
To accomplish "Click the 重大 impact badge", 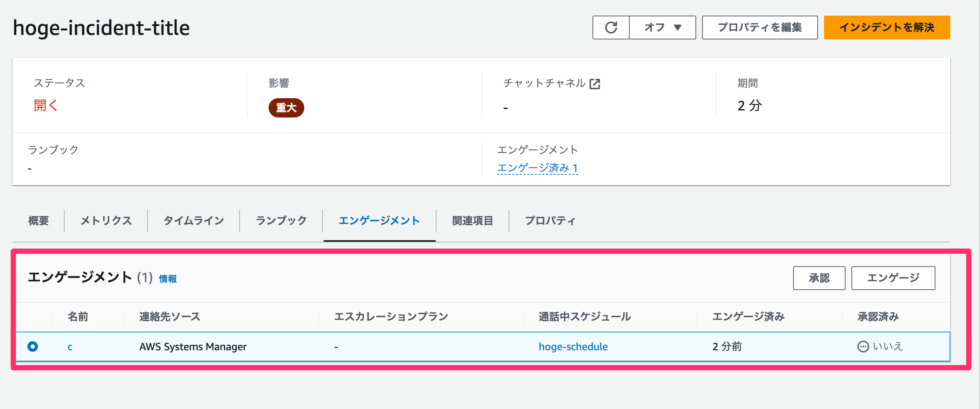I will 286,108.
